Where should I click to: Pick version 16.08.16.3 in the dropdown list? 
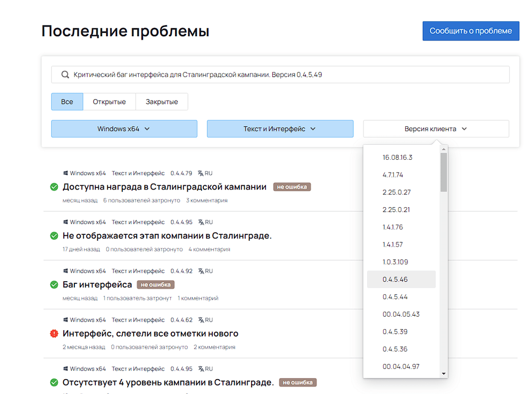(x=397, y=158)
